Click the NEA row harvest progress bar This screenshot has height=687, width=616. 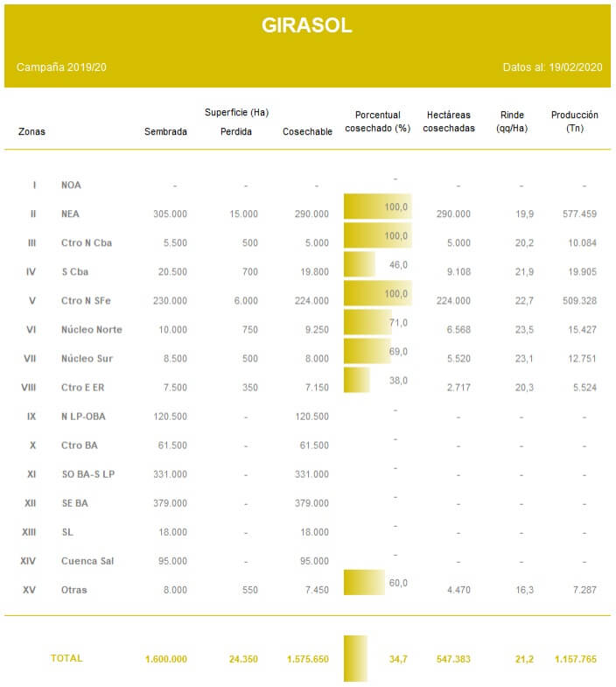pos(377,207)
